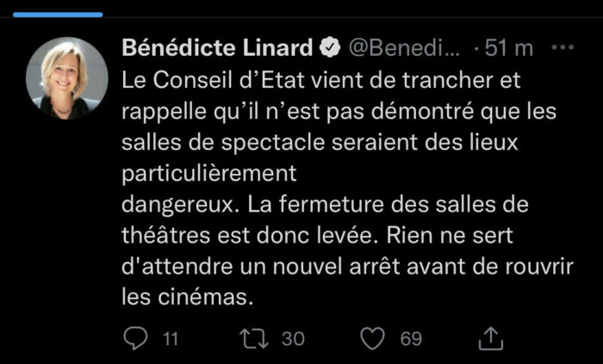The height and width of the screenshot is (364, 603).
Task: Like the tweet with the heart icon
Action: pyautogui.click(x=372, y=338)
